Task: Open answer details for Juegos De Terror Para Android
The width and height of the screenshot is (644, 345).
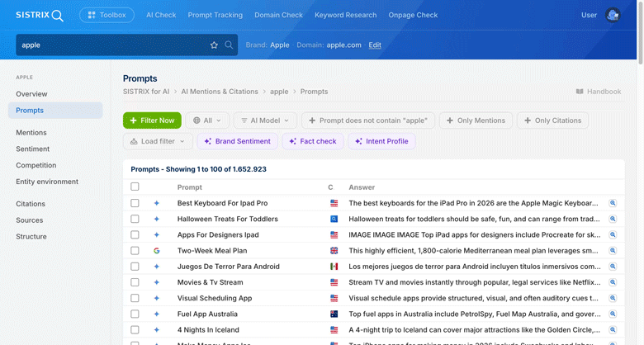Action: (x=613, y=267)
